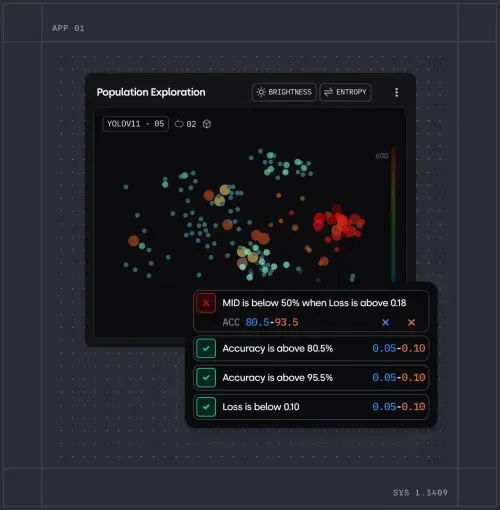Click the 0.05-0.10 range in Accuracy 95.5% row
500x510 pixels.
[x=399, y=378]
